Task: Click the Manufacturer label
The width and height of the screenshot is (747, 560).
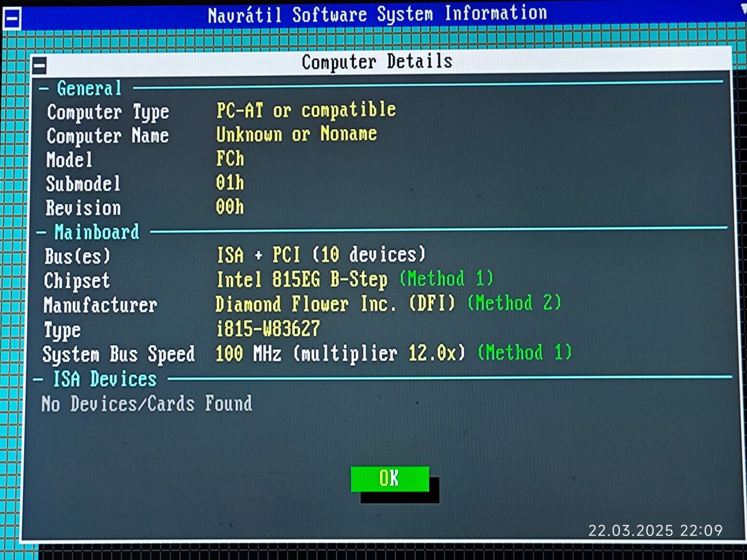Action: pyautogui.click(x=100, y=305)
